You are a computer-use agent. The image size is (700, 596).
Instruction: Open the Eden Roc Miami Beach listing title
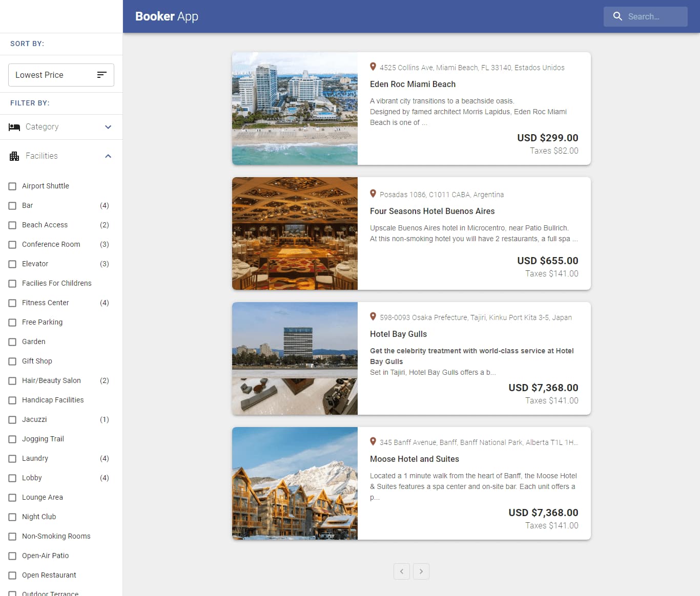click(x=413, y=84)
